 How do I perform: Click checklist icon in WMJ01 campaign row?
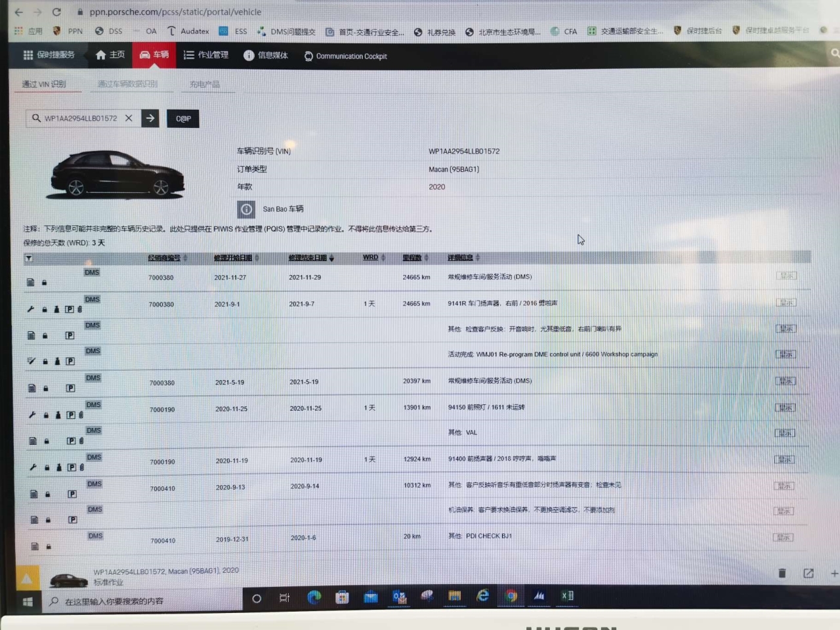[31, 361]
